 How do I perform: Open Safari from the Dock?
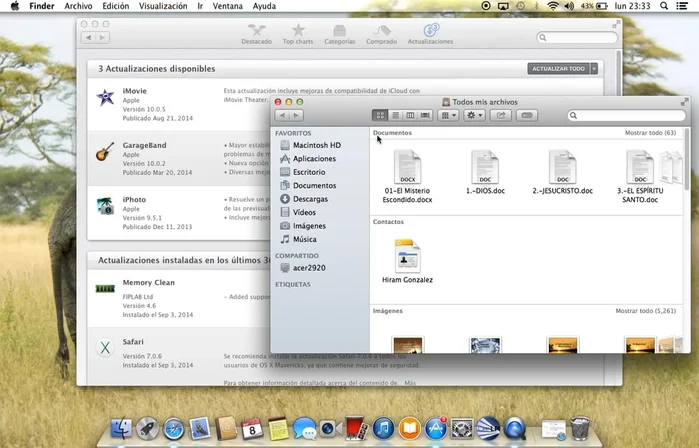173,429
